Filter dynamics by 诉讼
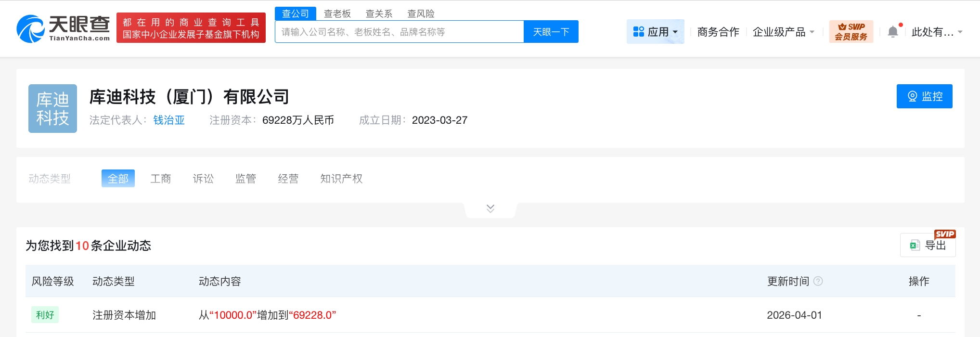Image resolution: width=980 pixels, height=337 pixels. pyautogui.click(x=203, y=179)
